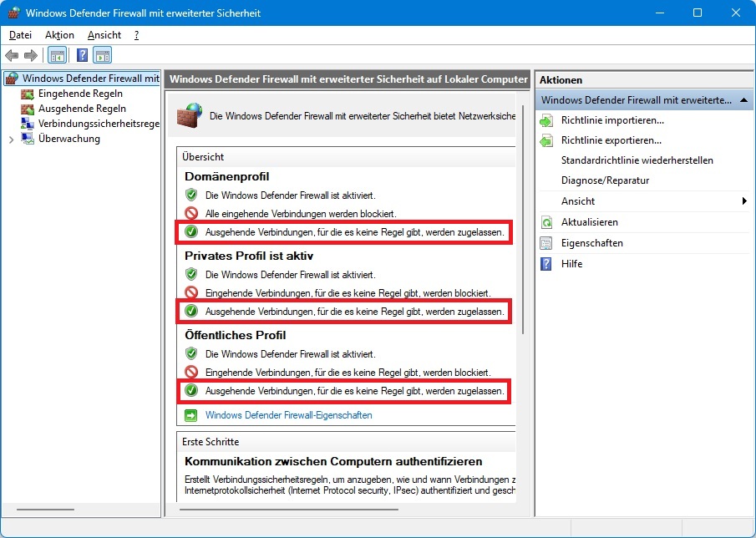Collapse the Windows Defender Firewall actions section
The image size is (756, 538).
click(743, 100)
